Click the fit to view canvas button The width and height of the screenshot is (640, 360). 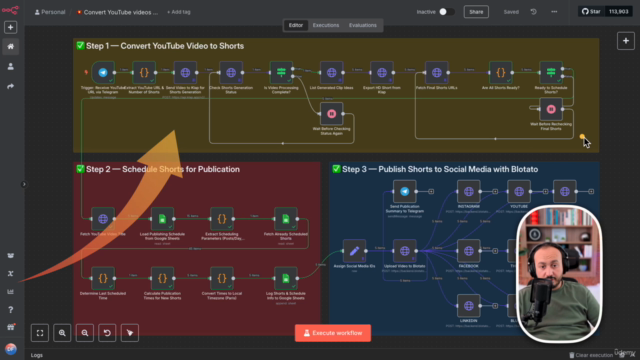tap(40, 333)
